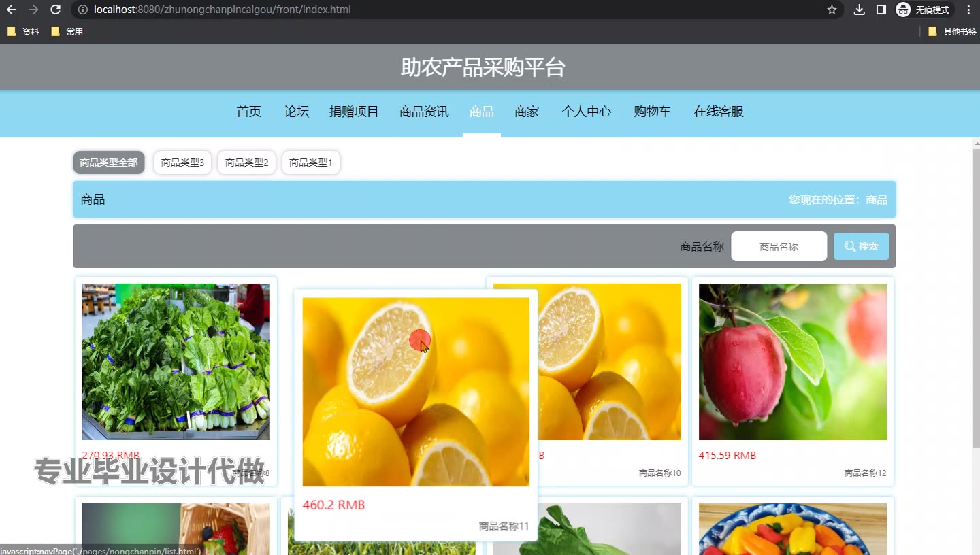Go back with the browser back arrow
Image resolution: width=980 pixels, height=555 pixels.
[x=12, y=10]
